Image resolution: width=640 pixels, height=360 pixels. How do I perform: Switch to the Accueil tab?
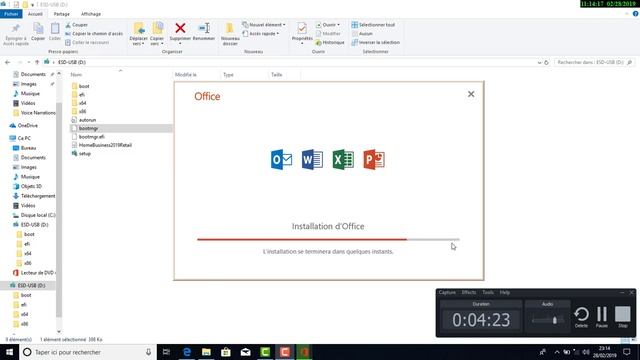(35, 14)
